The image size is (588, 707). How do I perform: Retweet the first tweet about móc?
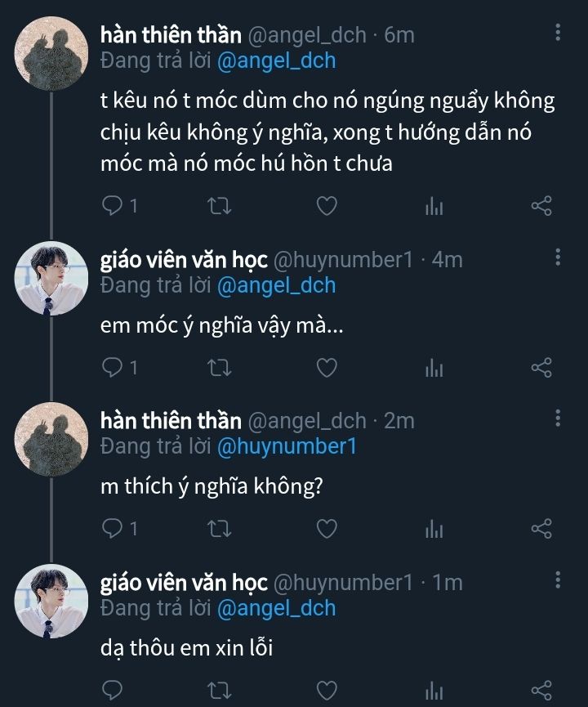[x=219, y=206]
